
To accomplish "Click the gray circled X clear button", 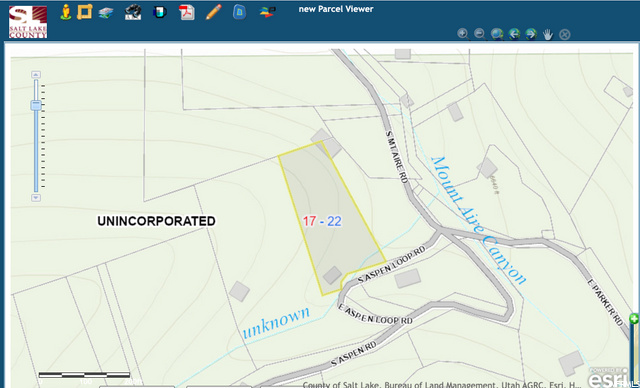I will click(x=564, y=34).
